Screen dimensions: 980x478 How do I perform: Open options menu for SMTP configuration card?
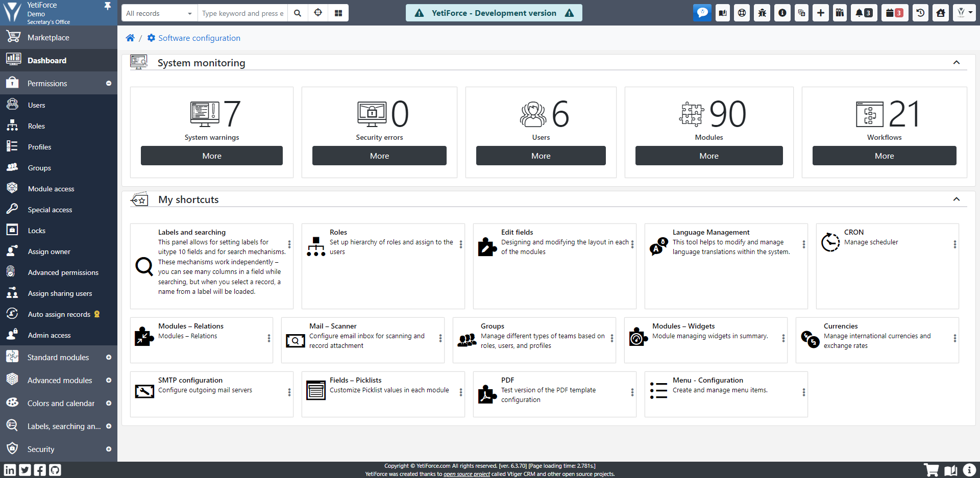click(x=289, y=392)
